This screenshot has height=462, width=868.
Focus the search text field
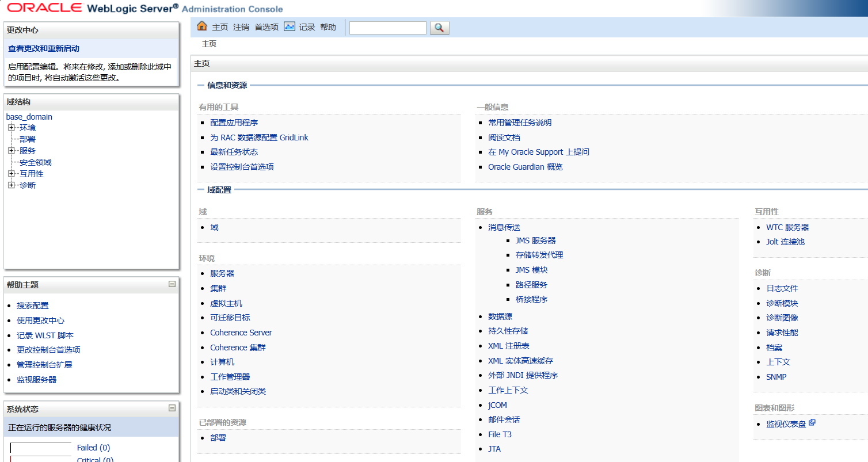(388, 28)
